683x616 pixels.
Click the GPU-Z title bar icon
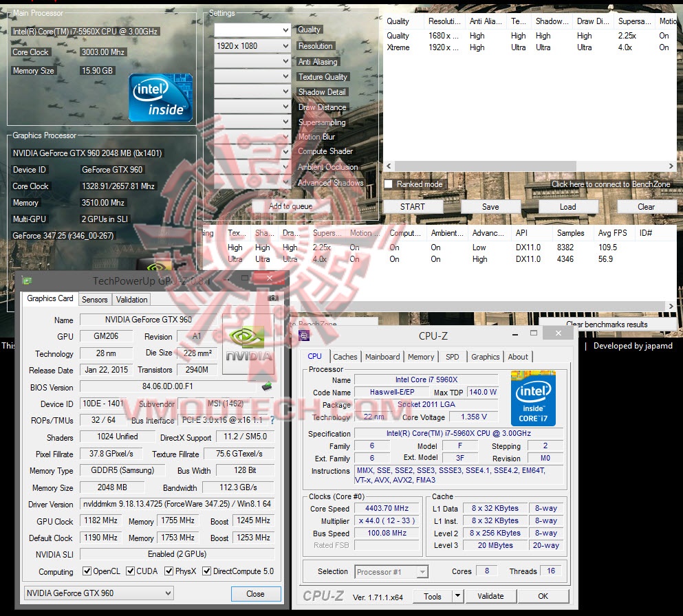click(x=27, y=280)
